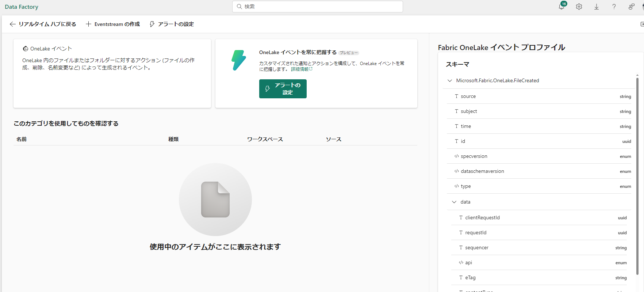Click the enum code icon beside dataschemaversion
Screen dimensions: 644x292
click(456, 171)
